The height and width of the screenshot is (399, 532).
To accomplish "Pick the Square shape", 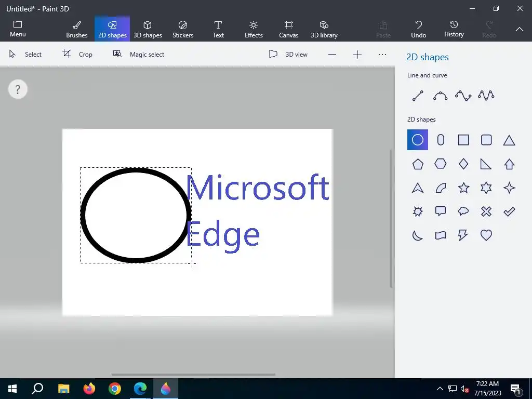I will pos(463,140).
